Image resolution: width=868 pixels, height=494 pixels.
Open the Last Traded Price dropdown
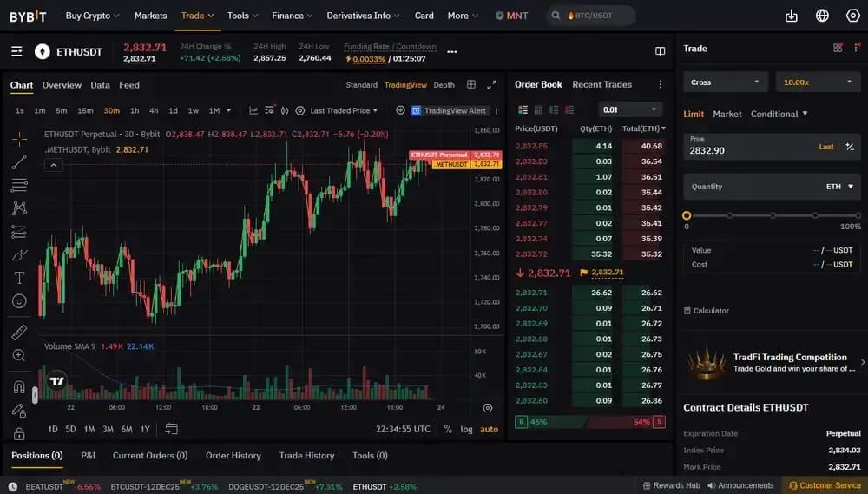click(344, 111)
